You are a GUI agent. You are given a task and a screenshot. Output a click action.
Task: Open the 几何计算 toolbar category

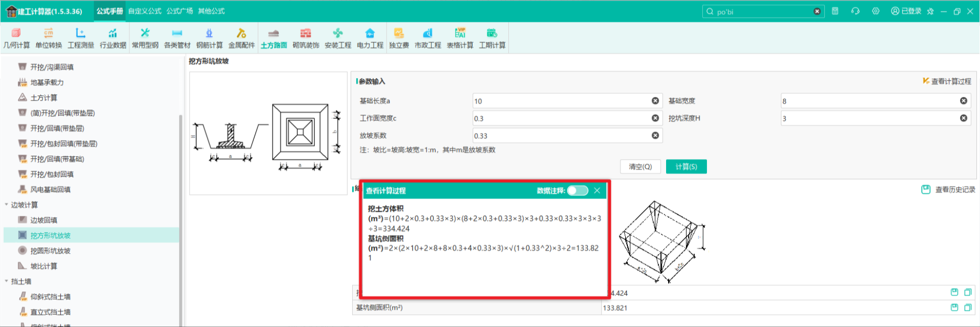(x=17, y=39)
